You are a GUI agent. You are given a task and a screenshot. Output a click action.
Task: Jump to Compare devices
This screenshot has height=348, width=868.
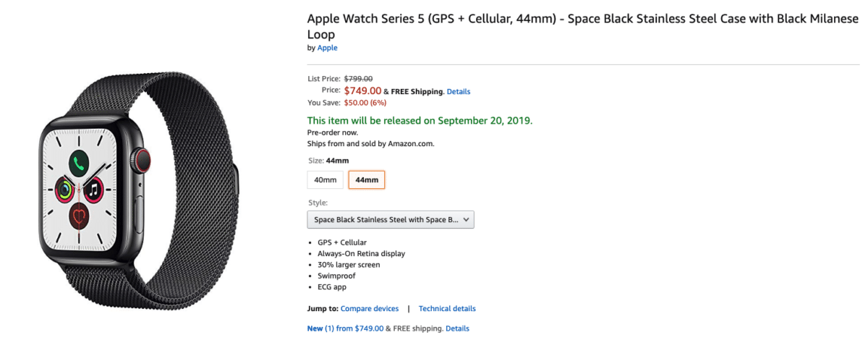point(370,309)
